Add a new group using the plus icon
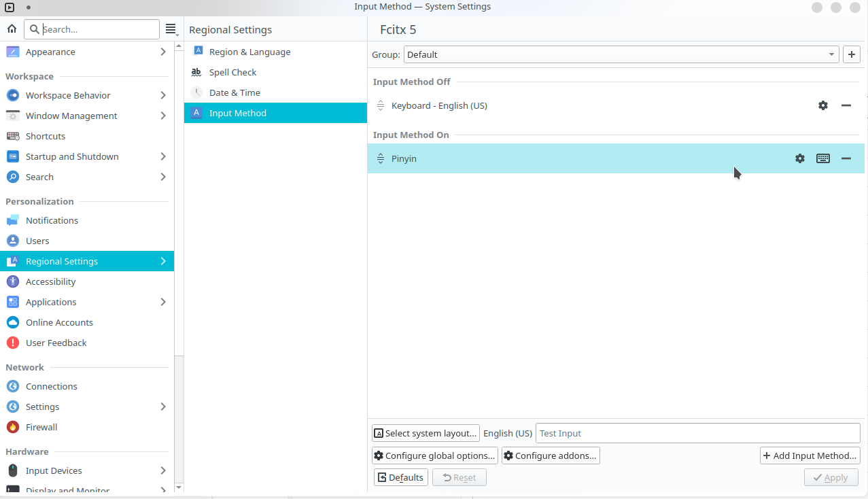The height and width of the screenshot is (499, 868). click(851, 54)
